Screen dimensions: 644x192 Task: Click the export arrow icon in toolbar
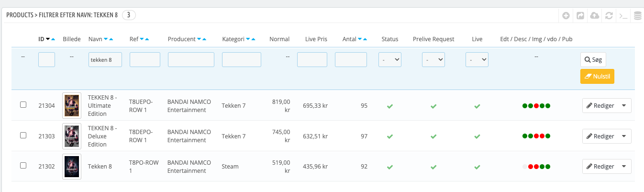[580, 16]
